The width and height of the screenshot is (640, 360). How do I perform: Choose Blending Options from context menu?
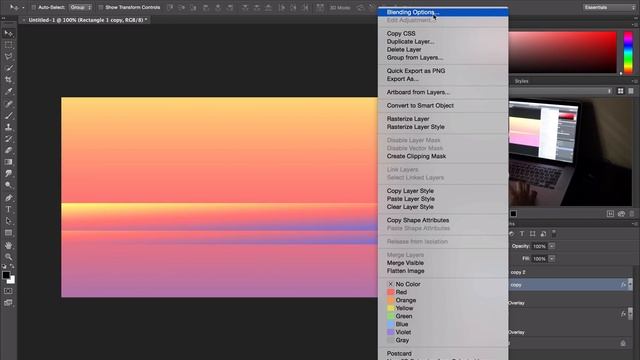443,12
